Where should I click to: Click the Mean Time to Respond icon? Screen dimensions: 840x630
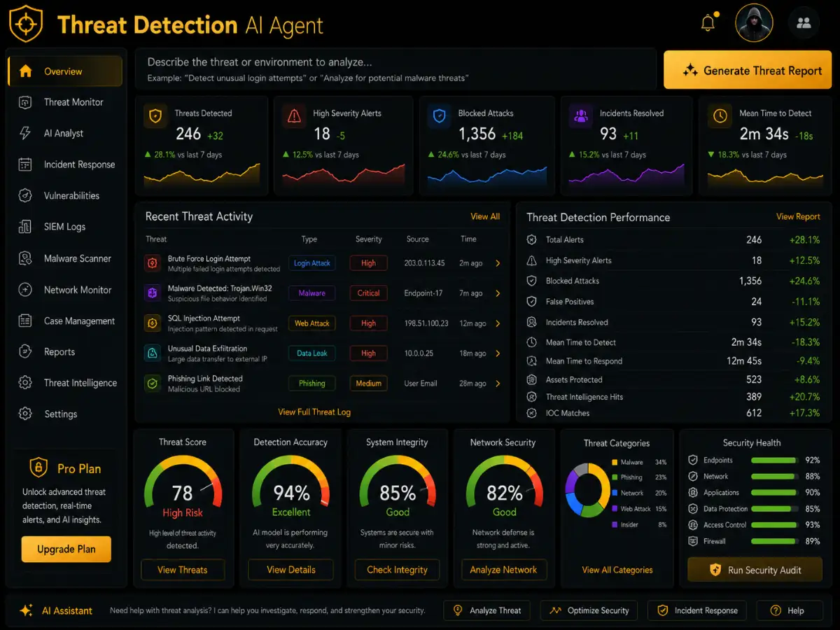(x=531, y=361)
